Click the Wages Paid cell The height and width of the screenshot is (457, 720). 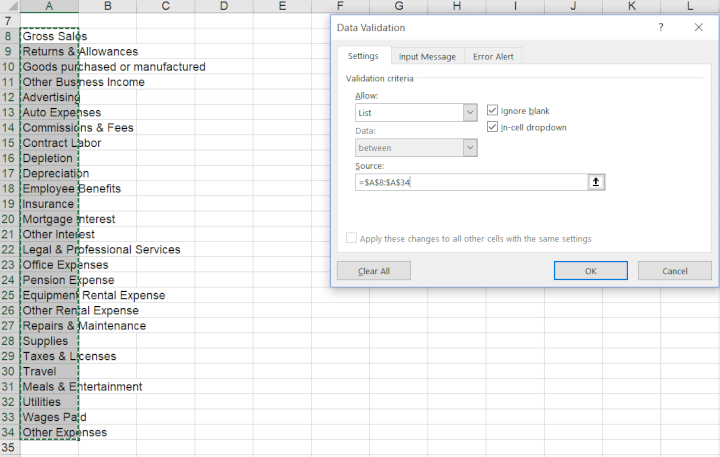(x=49, y=417)
